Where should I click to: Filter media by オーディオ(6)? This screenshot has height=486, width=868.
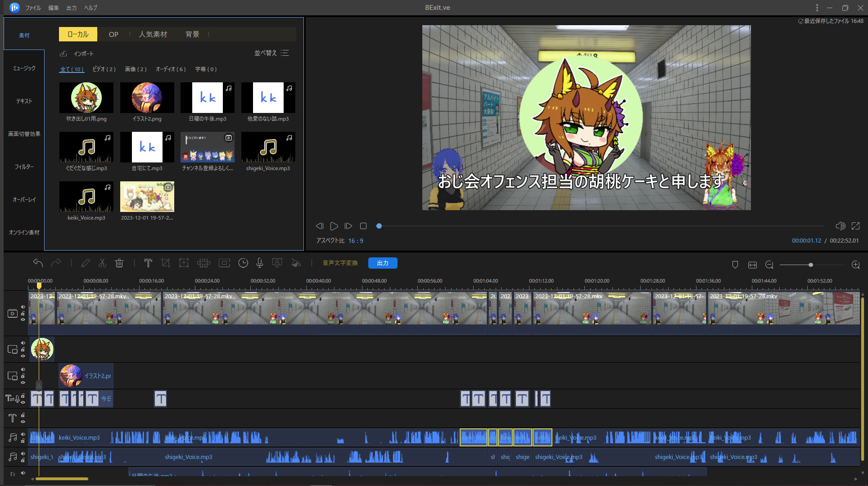pos(170,69)
